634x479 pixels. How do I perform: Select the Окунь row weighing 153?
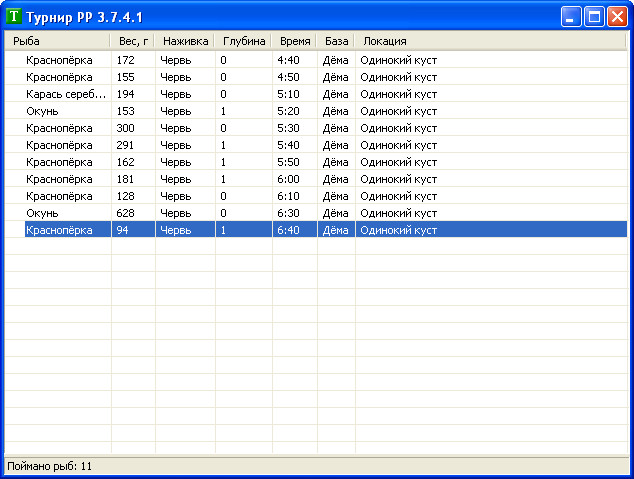pyautogui.click(x=316, y=111)
